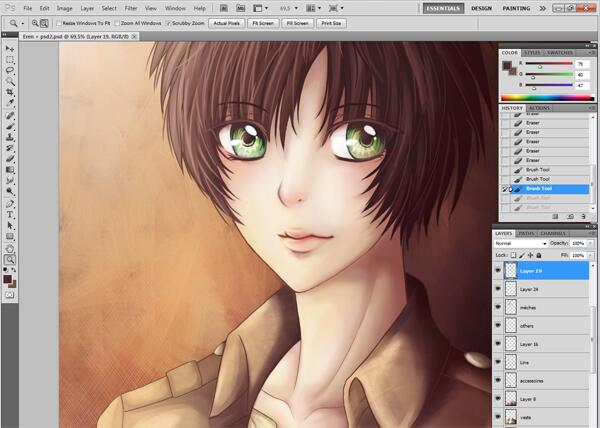The width and height of the screenshot is (600, 428).
Task: Open the File menu
Action: pyautogui.click(x=28, y=8)
